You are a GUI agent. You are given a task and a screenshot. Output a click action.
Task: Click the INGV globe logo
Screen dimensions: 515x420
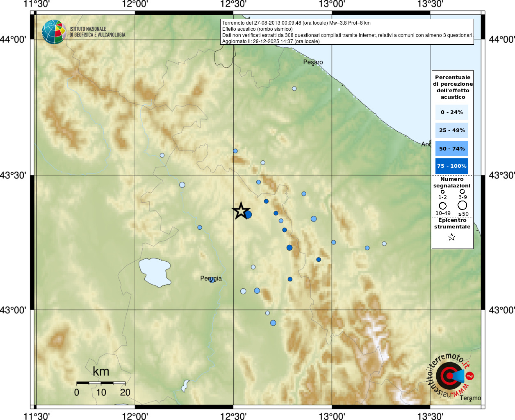54,32
